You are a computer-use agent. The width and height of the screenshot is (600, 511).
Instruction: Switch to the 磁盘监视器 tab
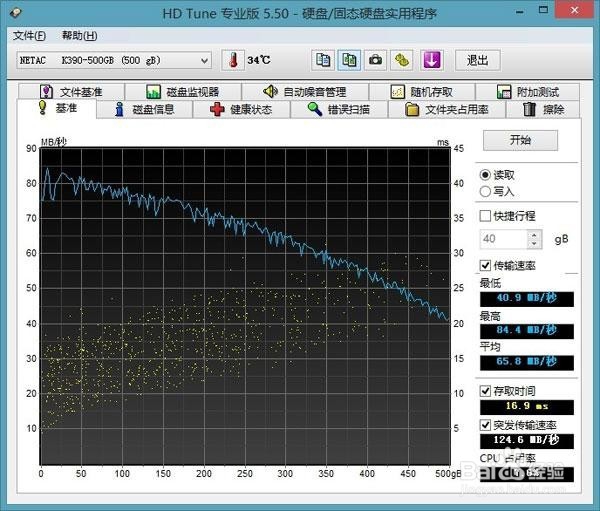(183, 92)
